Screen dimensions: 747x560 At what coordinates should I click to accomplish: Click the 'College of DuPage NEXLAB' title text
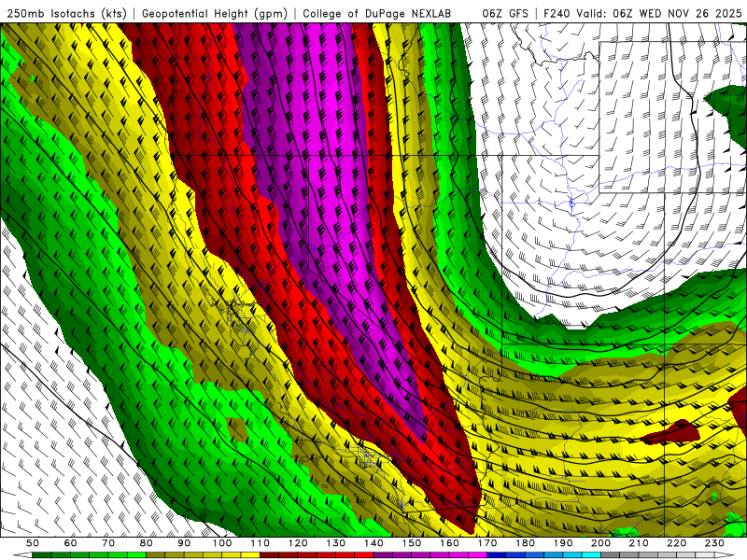(x=377, y=14)
